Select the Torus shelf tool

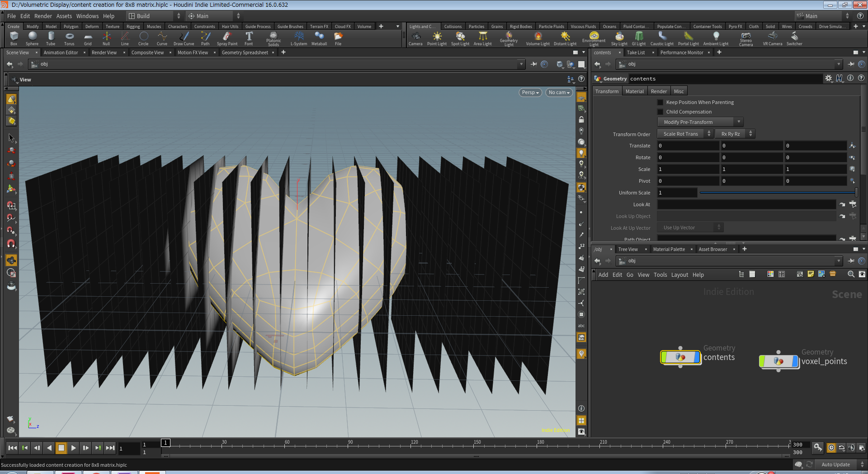pos(69,38)
